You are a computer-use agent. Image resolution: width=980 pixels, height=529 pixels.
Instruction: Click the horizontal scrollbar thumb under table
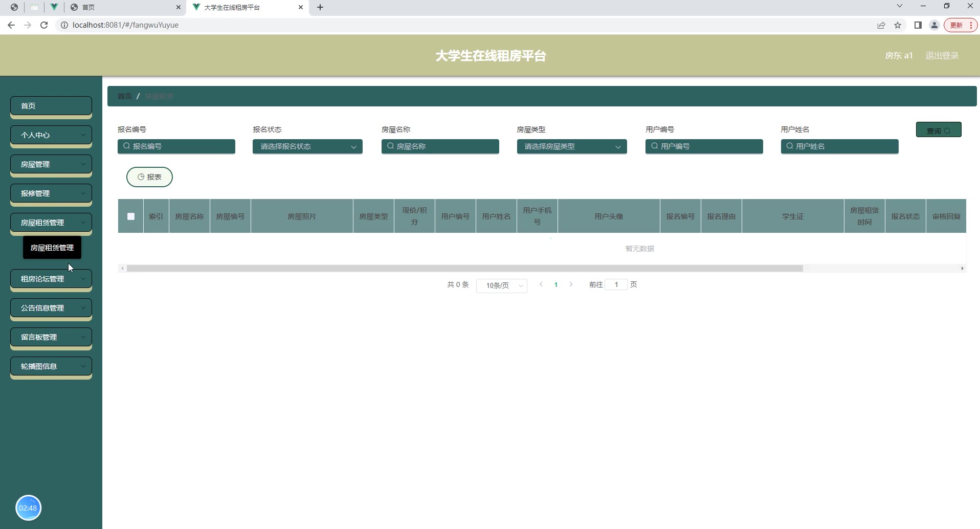click(x=465, y=269)
